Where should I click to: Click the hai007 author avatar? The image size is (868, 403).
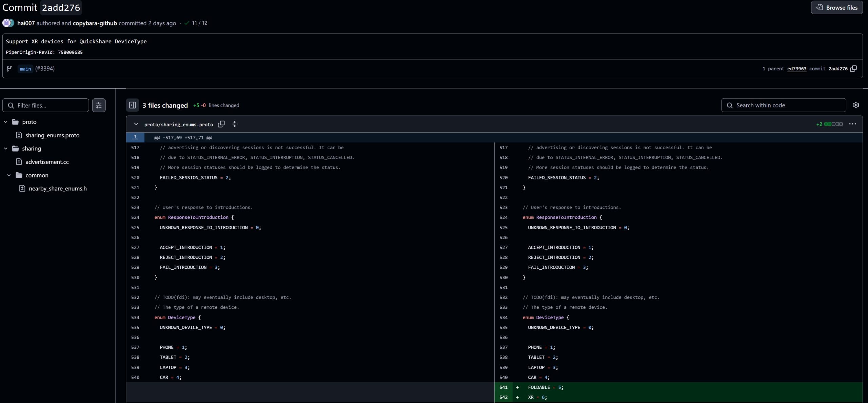(7, 23)
